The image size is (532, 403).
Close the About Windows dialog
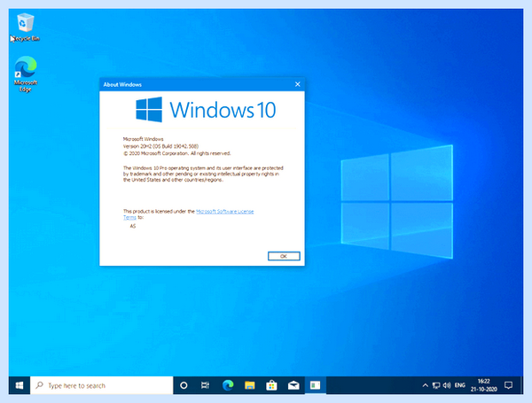[298, 84]
